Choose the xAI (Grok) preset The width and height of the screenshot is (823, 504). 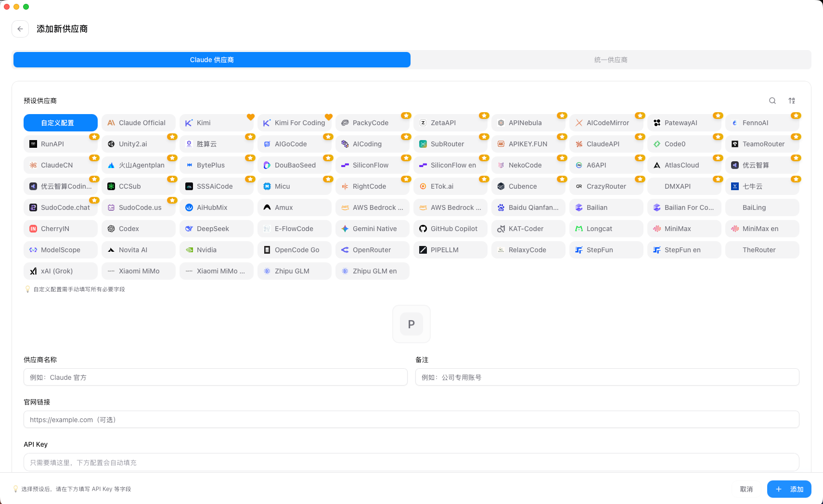click(x=61, y=271)
